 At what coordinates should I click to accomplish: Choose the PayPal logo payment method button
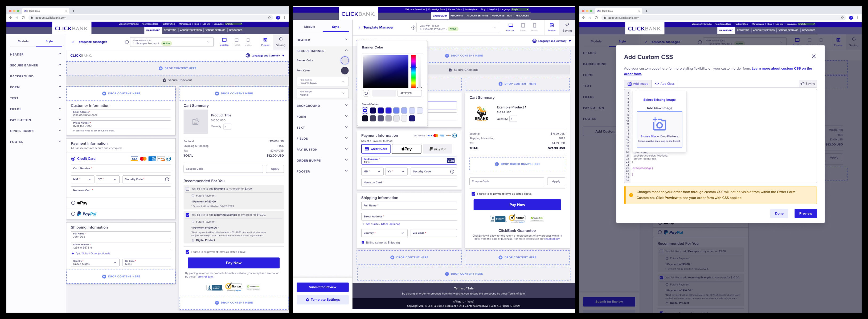(x=437, y=149)
